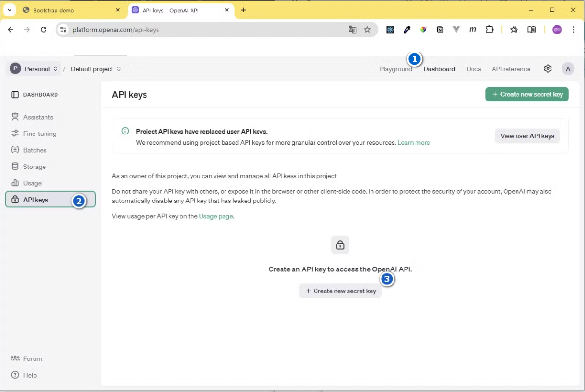This screenshot has width=585, height=392.
Task: Select the API keys - OpenAI API browser tab
Action: point(181,10)
